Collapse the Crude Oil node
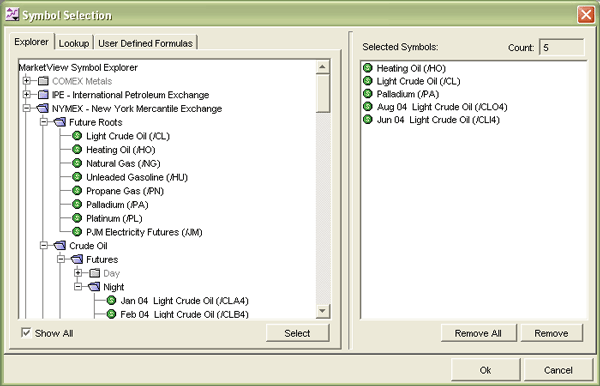Screen dimensions: 600x386 point(44,246)
